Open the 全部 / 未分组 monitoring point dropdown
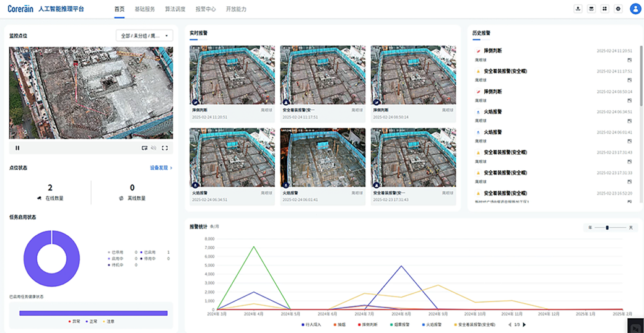Image resolution: width=644 pixels, height=333 pixels. (144, 36)
